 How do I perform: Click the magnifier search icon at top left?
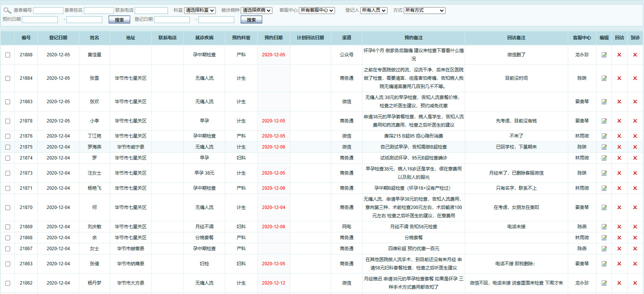[x=7, y=11]
